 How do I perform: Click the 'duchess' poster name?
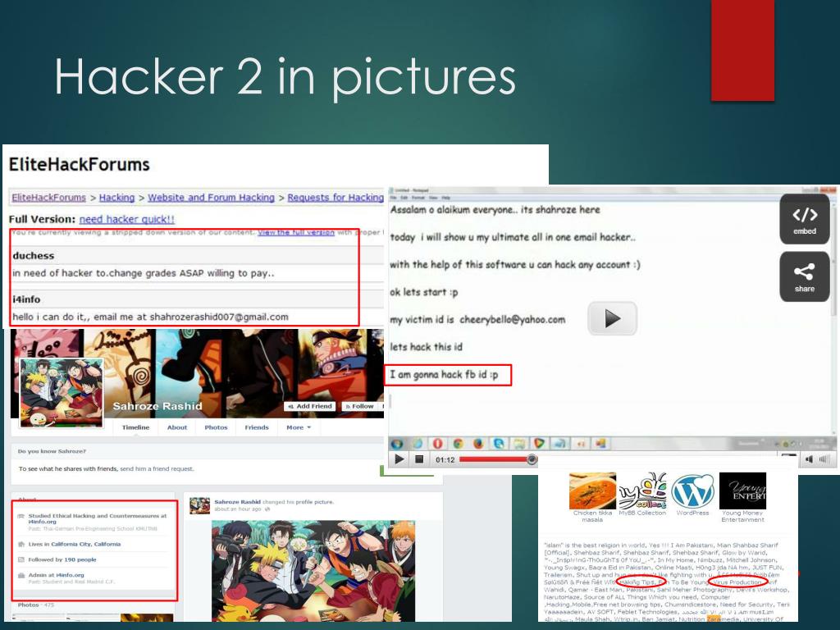click(33, 256)
